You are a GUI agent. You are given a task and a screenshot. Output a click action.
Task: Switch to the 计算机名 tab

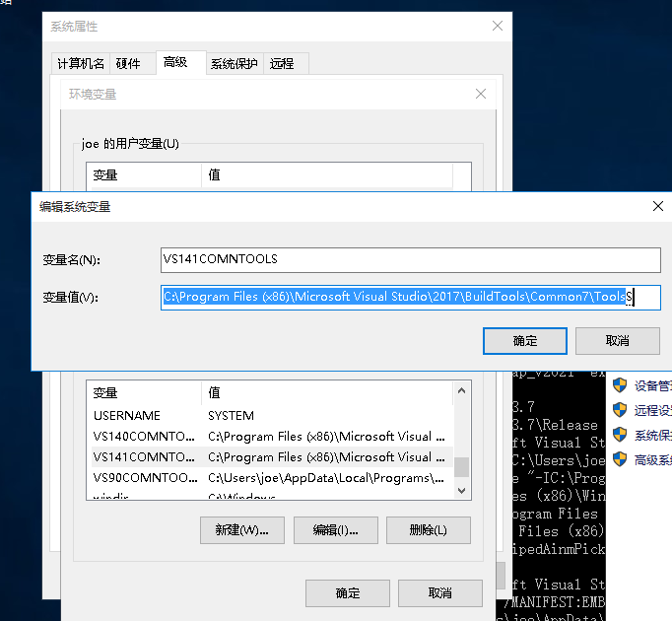click(81, 63)
